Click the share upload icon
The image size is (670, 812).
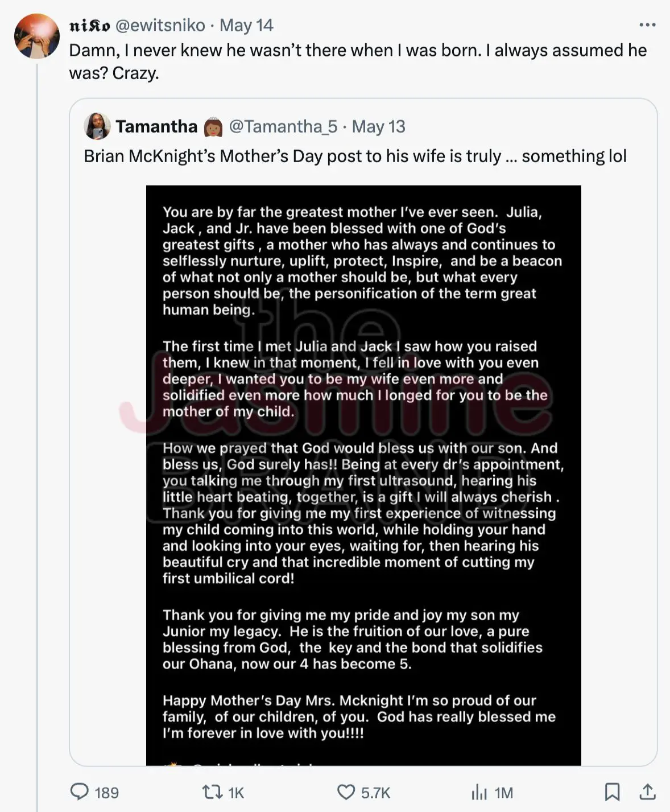[x=647, y=792]
